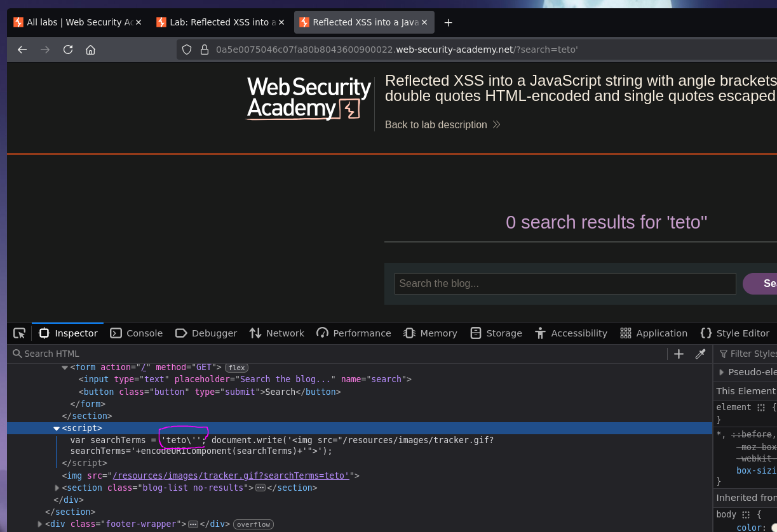Select the 'var searchTerms' script text
This screenshot has width=777, height=532.
282,446
